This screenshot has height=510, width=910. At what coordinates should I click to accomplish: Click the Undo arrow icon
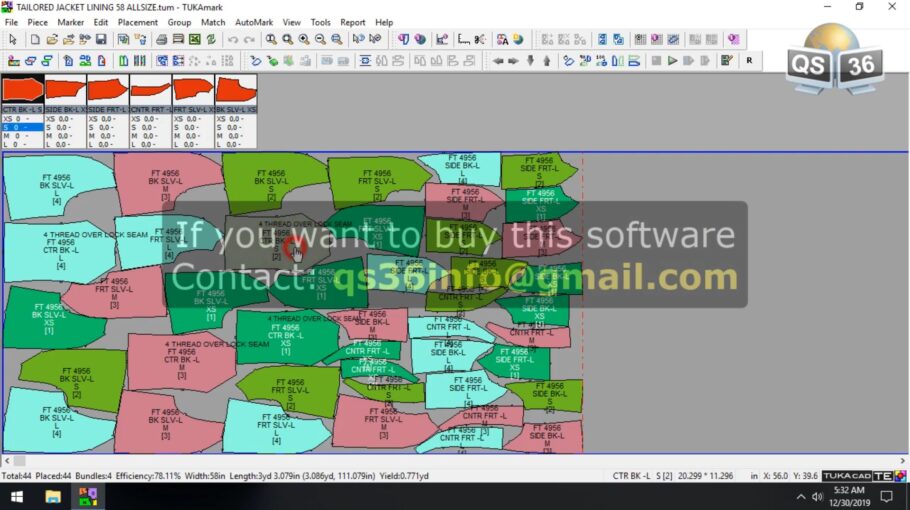(x=232, y=40)
